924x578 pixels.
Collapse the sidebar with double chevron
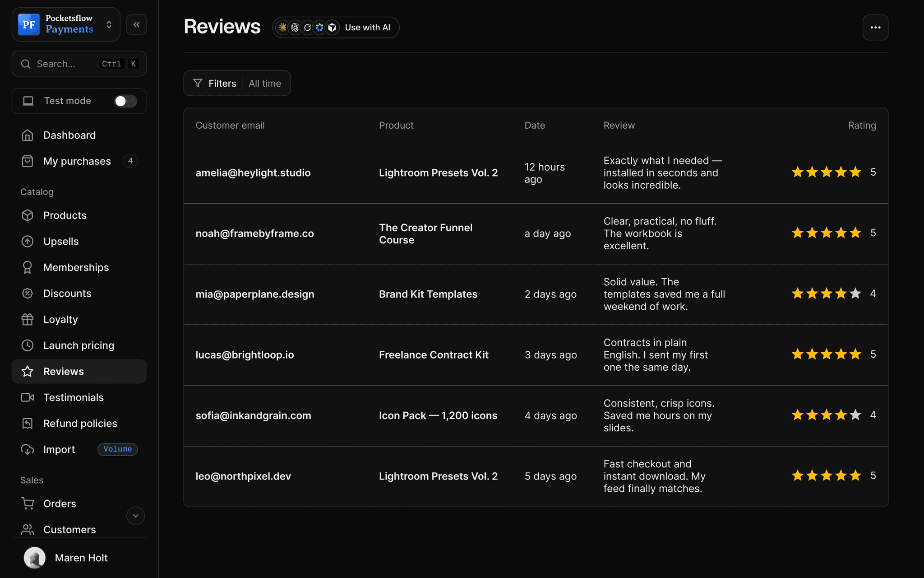coord(136,24)
